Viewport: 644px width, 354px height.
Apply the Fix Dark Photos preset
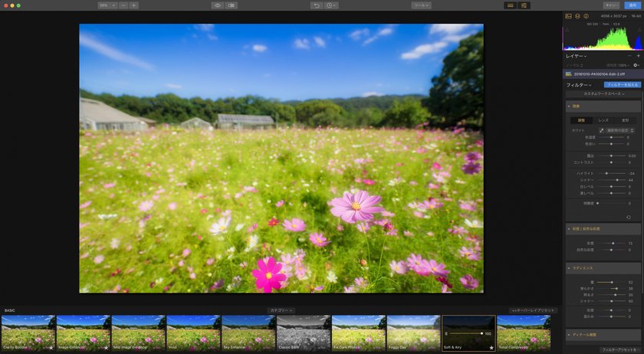(x=359, y=333)
